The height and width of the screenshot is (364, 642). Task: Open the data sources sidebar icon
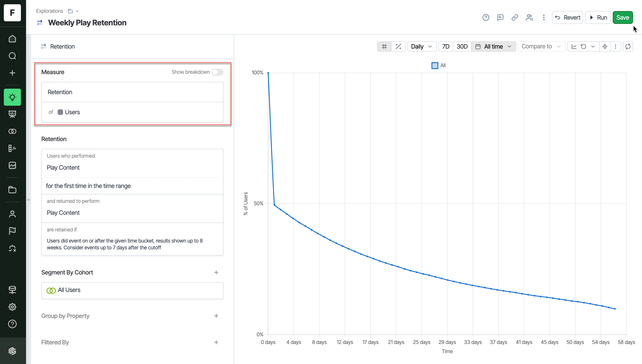pos(12,289)
